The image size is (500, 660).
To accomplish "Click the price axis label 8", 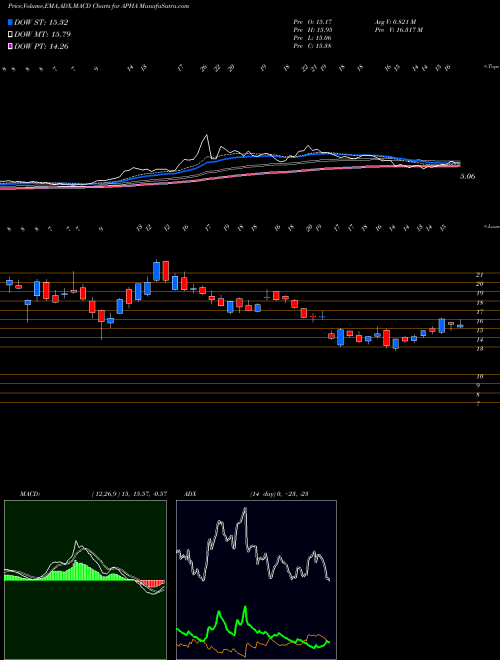I will (x=479, y=395).
